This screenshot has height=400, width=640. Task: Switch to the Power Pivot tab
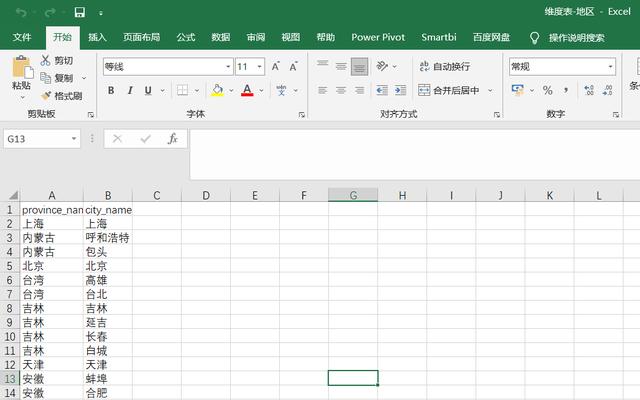(x=378, y=38)
